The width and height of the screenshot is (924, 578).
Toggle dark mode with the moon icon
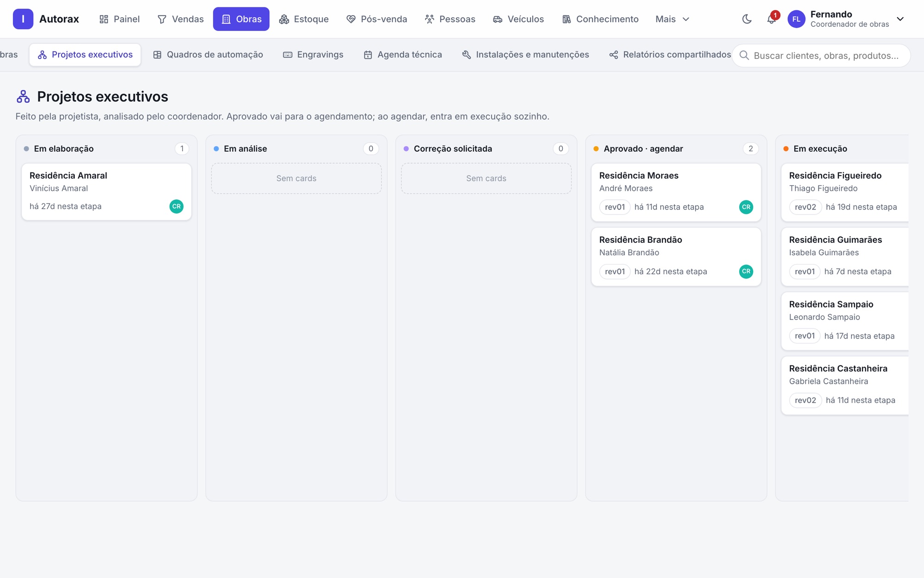pos(747,19)
